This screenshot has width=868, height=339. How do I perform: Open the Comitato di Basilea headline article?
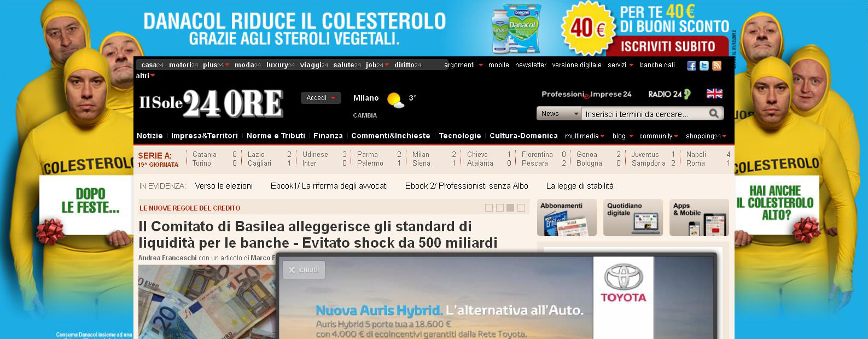pyautogui.click(x=318, y=235)
